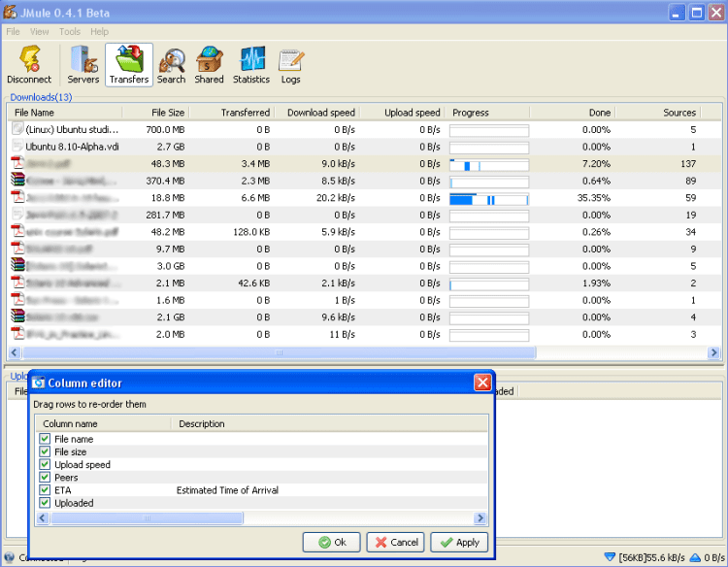Click the Apply button

[459, 542]
